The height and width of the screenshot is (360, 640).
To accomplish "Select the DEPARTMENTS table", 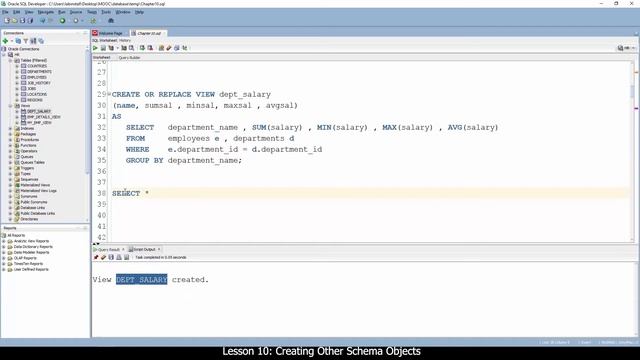I will [39, 72].
